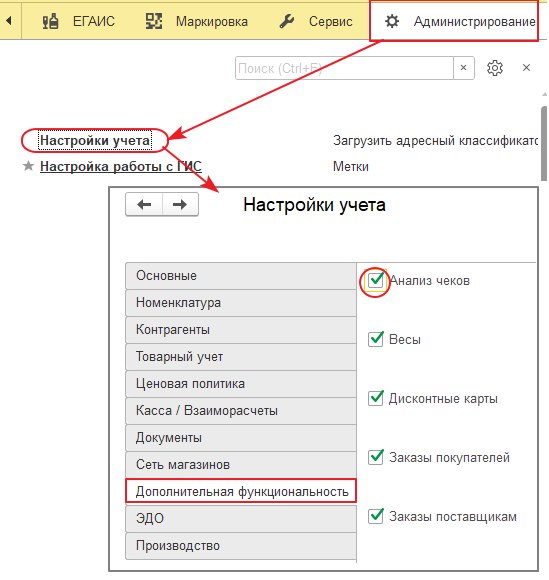Switch to the Основные tab
549x580 pixels.
click(241, 276)
